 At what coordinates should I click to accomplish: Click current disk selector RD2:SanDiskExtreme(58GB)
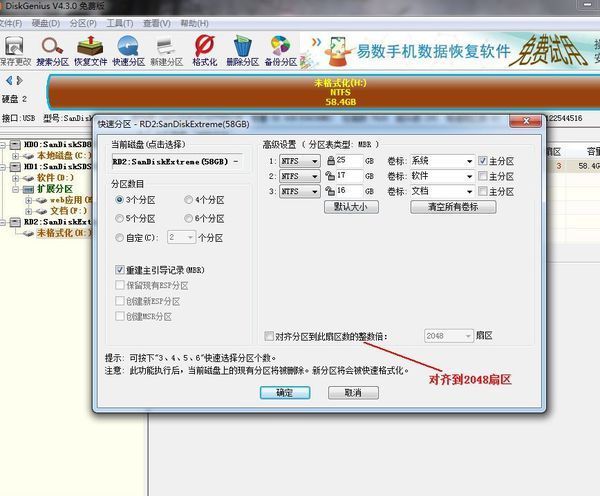tap(176, 162)
